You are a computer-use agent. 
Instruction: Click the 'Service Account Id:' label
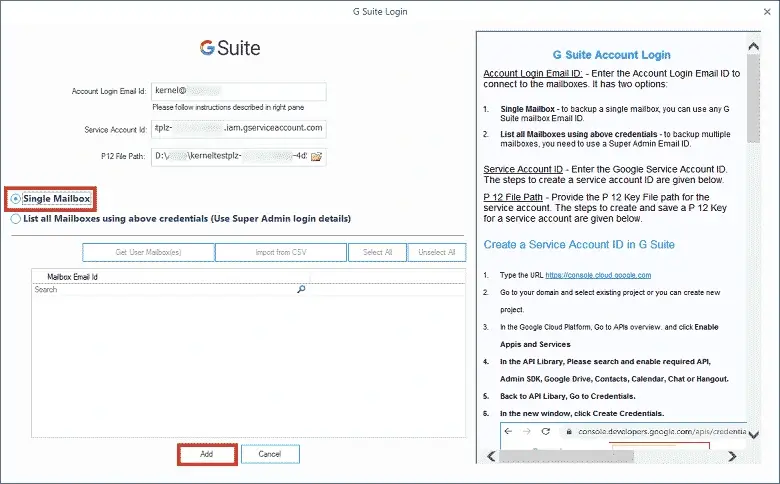(x=115, y=129)
